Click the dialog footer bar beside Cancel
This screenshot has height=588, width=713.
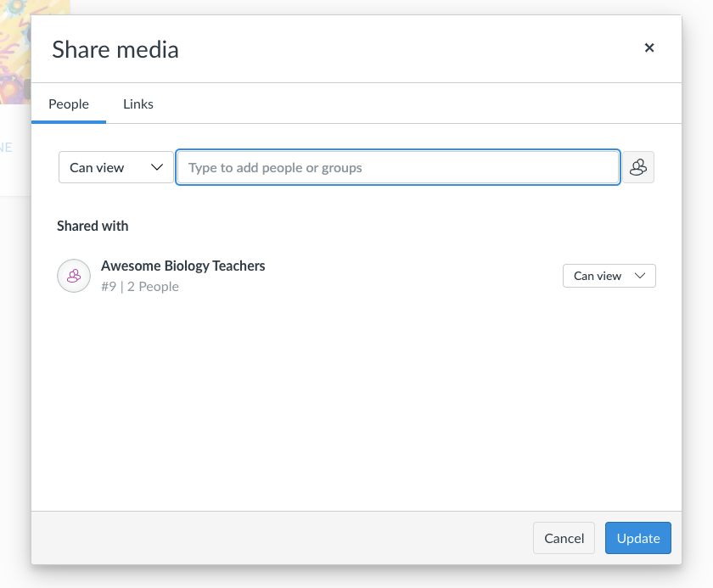(x=280, y=538)
